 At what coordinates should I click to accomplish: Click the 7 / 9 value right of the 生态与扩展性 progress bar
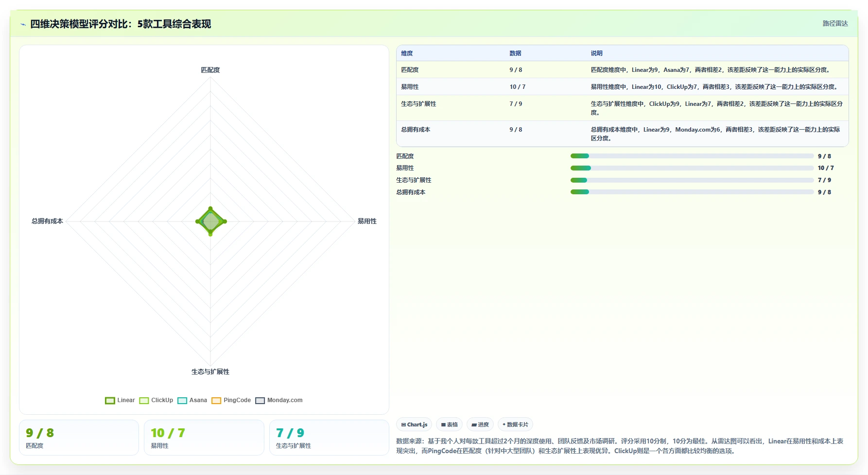pos(824,180)
